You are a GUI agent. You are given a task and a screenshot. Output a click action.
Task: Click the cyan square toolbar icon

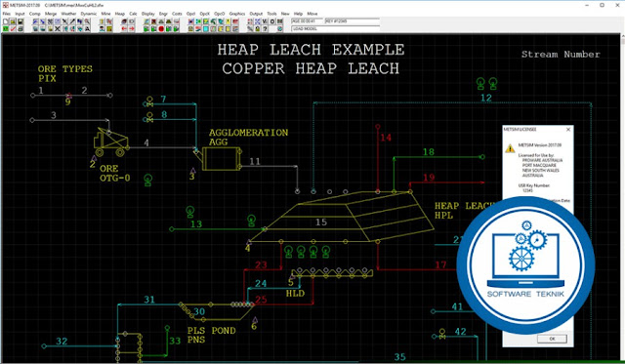[x=206, y=29]
